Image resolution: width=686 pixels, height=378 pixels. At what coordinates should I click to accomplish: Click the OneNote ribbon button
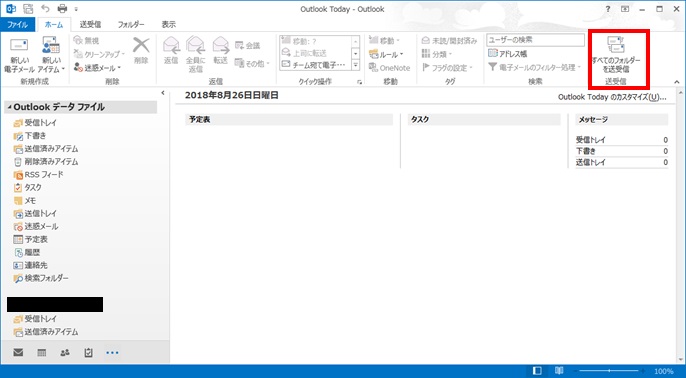click(x=389, y=68)
